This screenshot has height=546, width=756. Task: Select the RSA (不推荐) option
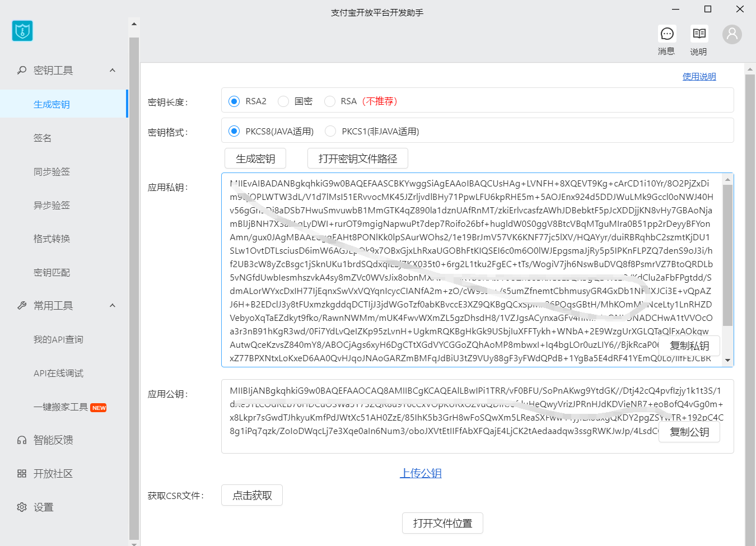tap(330, 101)
